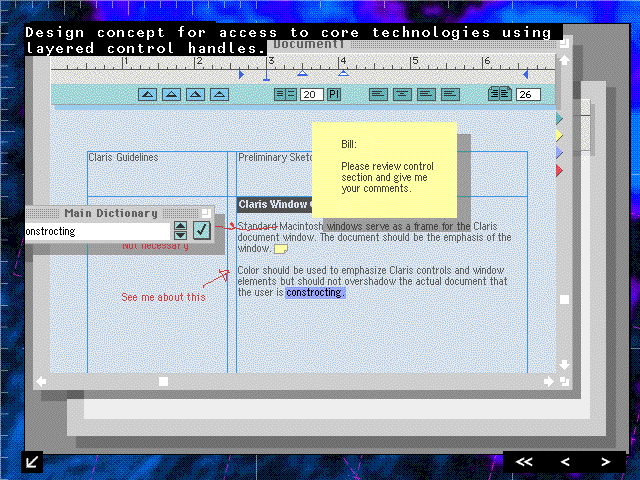Edit the line spacing value 20

[x=312, y=95]
